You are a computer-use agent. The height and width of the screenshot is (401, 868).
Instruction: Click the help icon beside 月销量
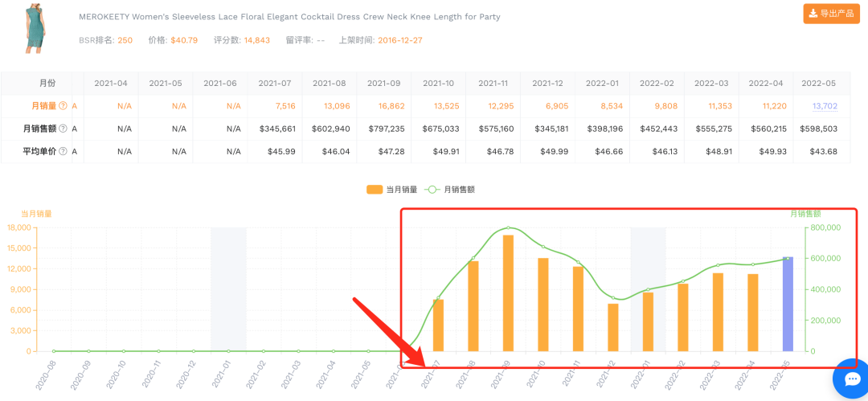pos(63,106)
